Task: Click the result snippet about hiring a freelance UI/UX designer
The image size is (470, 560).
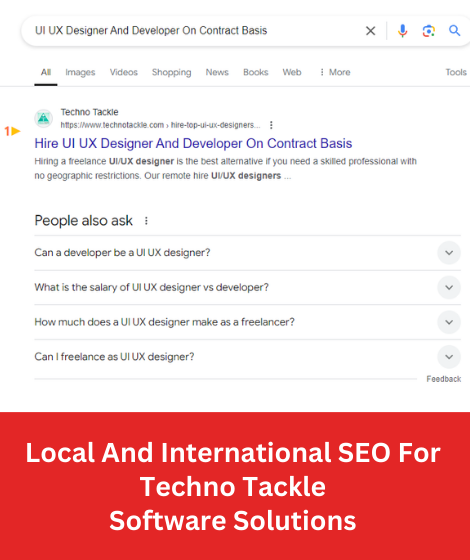Action: (225, 169)
